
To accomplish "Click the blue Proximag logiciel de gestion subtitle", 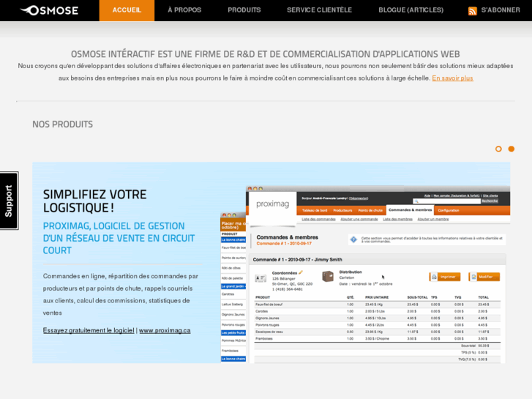I will coord(119,238).
